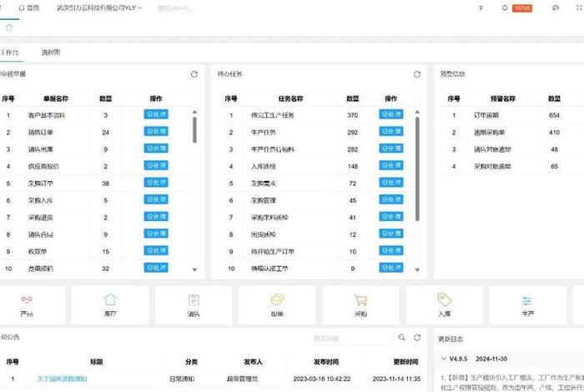
Task: Click 处理 button for 销售订单 row
Action: pos(156,132)
